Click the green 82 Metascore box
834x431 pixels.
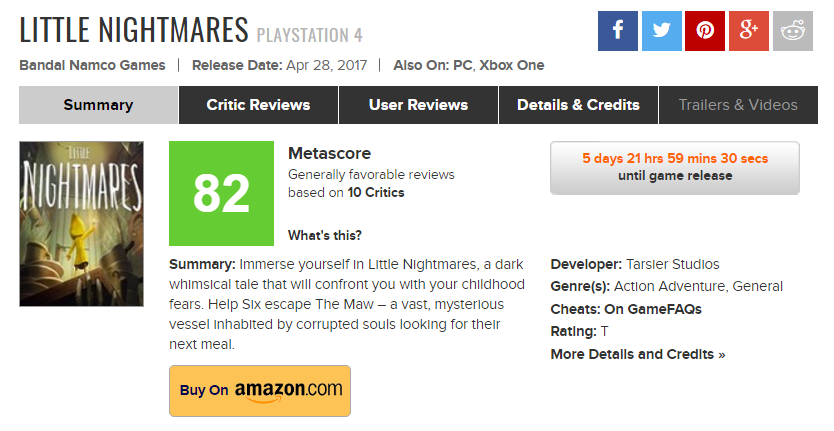pyautogui.click(x=221, y=193)
